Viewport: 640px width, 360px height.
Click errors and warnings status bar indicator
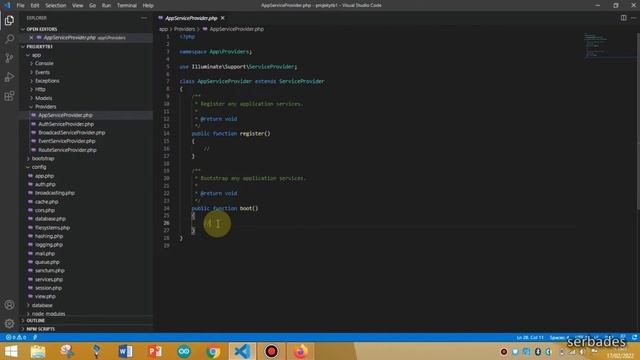pos(16,337)
